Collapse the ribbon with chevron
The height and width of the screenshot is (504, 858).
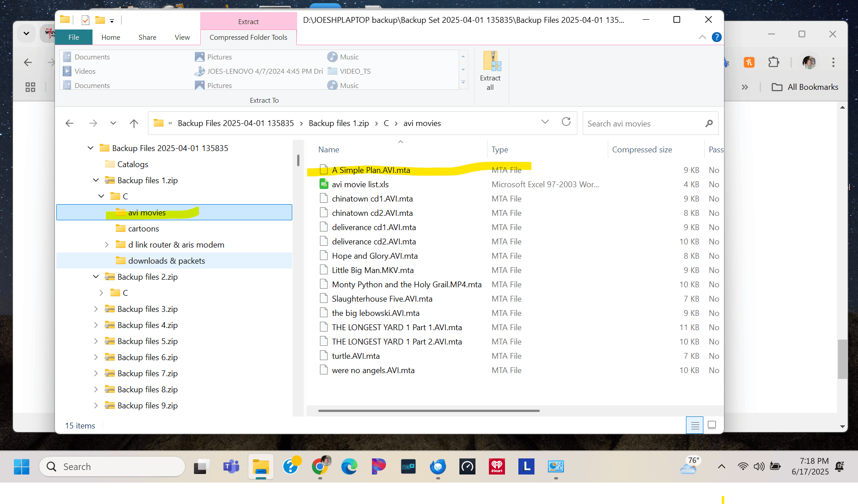tap(702, 38)
